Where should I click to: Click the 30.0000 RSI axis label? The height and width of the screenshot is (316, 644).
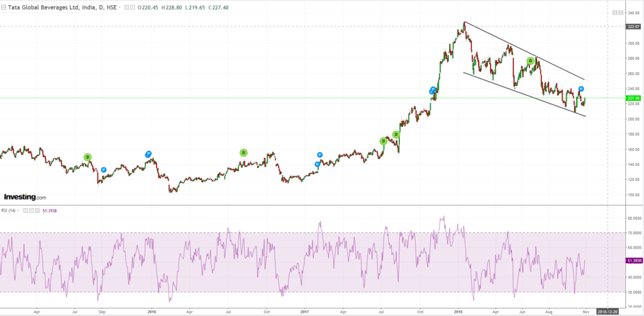(635, 291)
